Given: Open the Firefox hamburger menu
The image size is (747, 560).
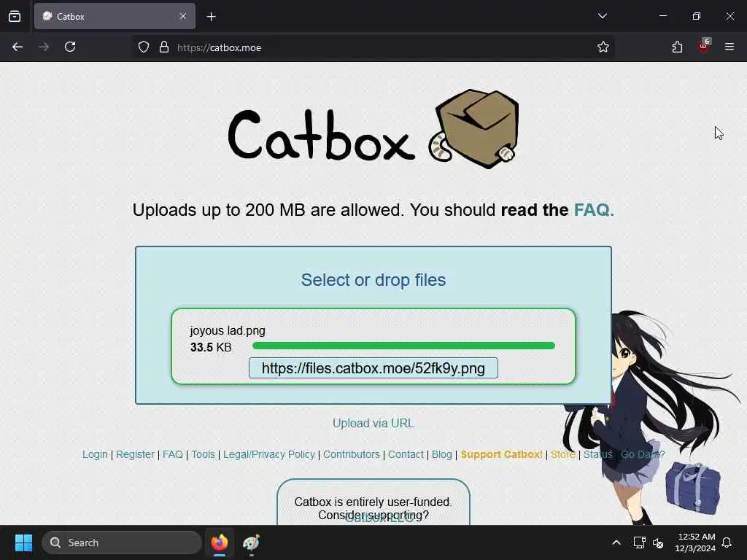Looking at the screenshot, I should [729, 47].
